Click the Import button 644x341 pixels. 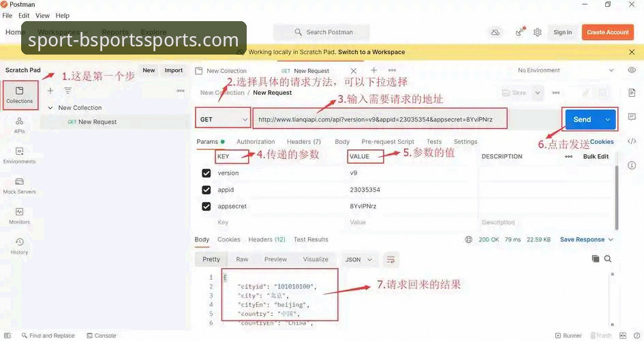pyautogui.click(x=173, y=70)
